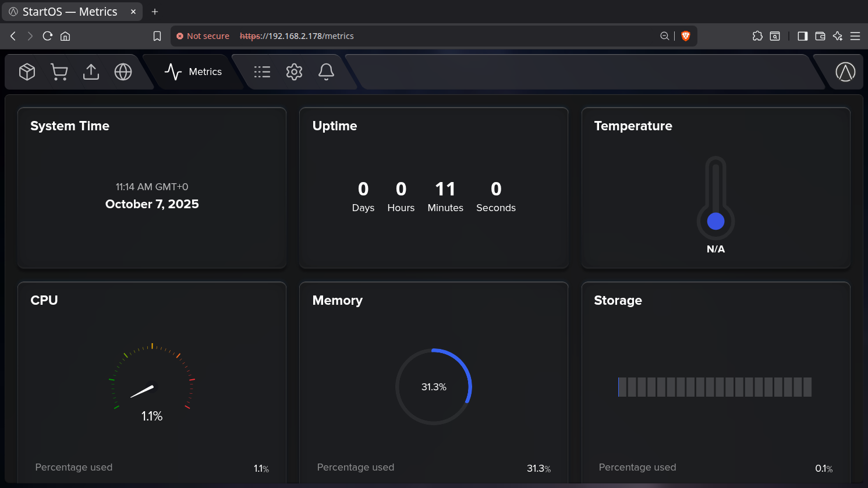868x488 pixels.
Task: Open the settings gear icon
Action: tap(294, 72)
